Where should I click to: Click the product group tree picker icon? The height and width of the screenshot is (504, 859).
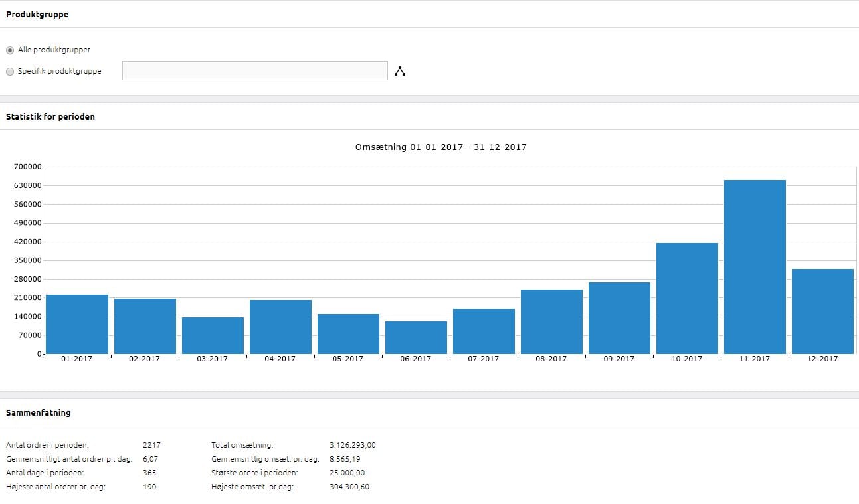400,71
